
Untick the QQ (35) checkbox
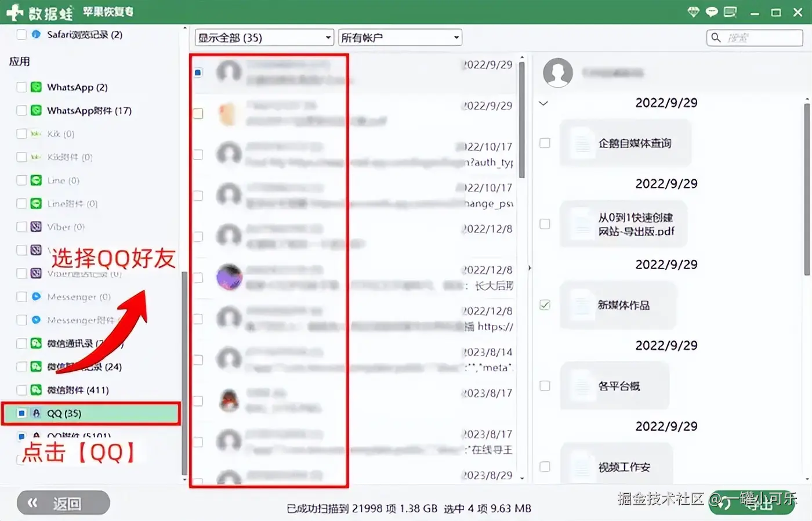coord(21,413)
